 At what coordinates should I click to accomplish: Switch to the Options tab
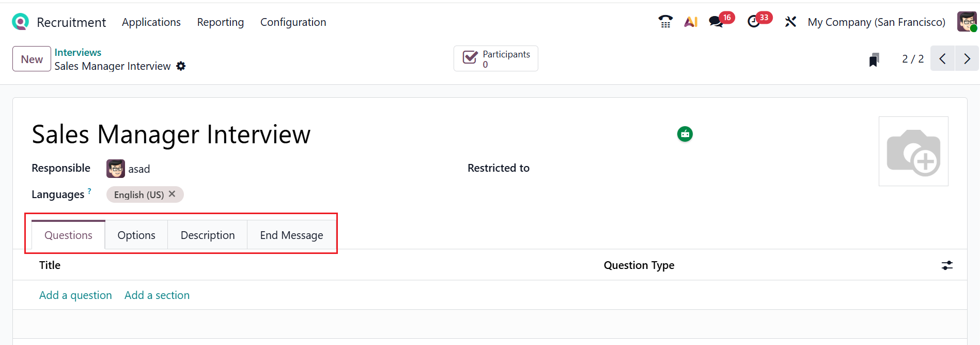pos(136,235)
